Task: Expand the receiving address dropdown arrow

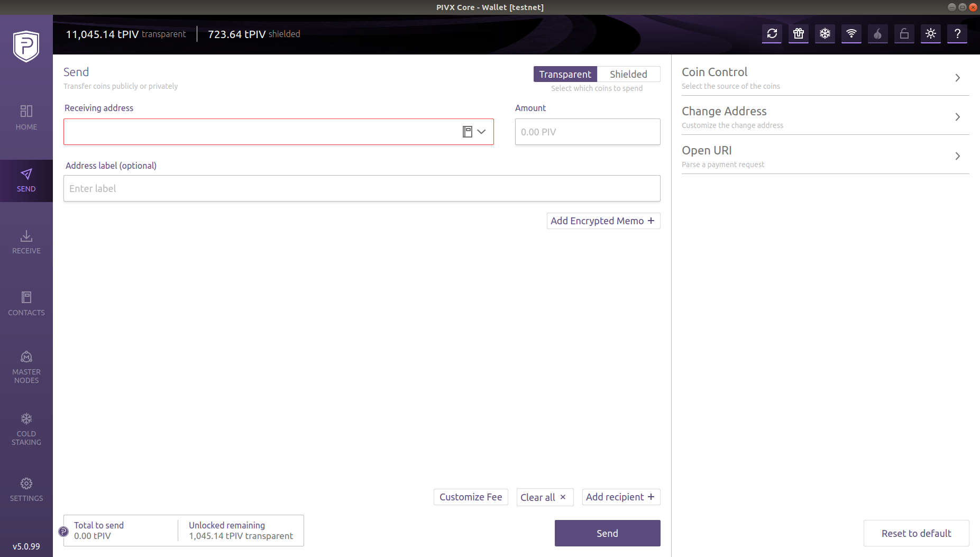Action: tap(481, 132)
